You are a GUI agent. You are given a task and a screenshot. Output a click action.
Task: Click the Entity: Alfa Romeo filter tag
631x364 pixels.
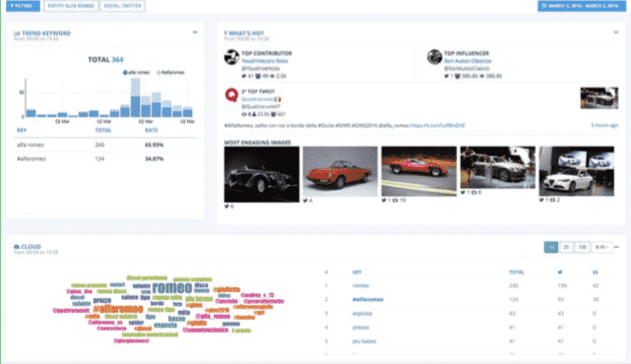pyautogui.click(x=71, y=6)
